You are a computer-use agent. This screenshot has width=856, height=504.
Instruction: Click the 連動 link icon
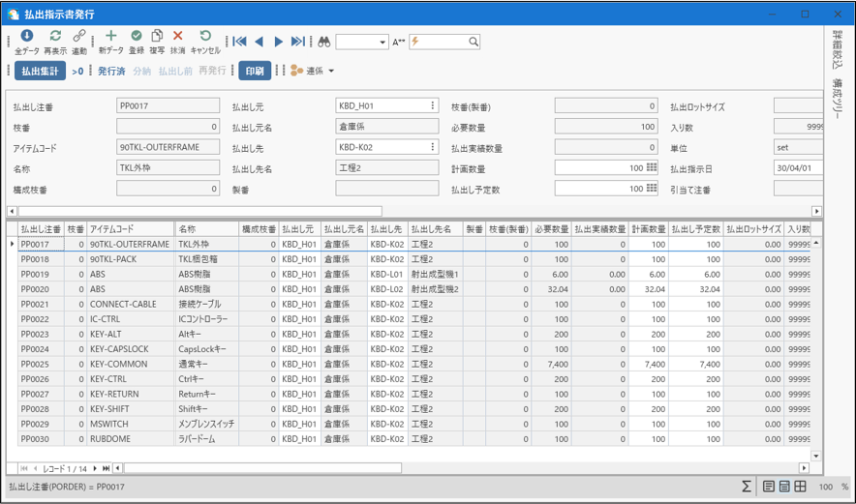[79, 37]
